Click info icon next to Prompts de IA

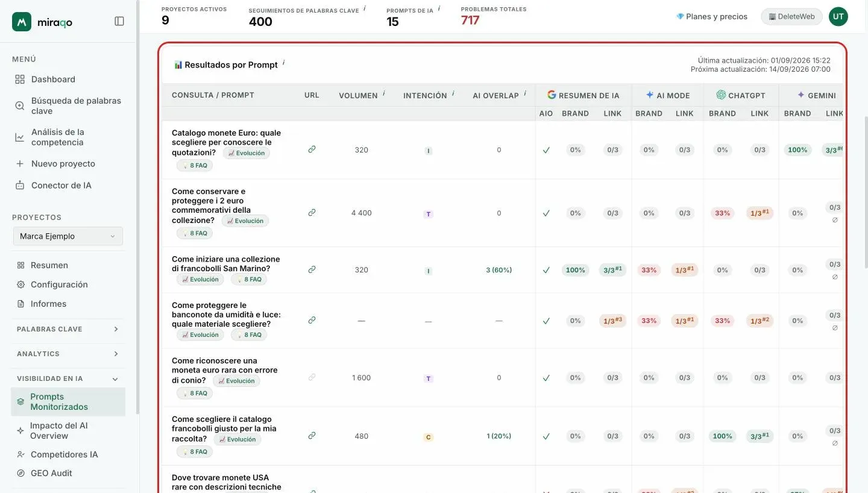tap(439, 8)
